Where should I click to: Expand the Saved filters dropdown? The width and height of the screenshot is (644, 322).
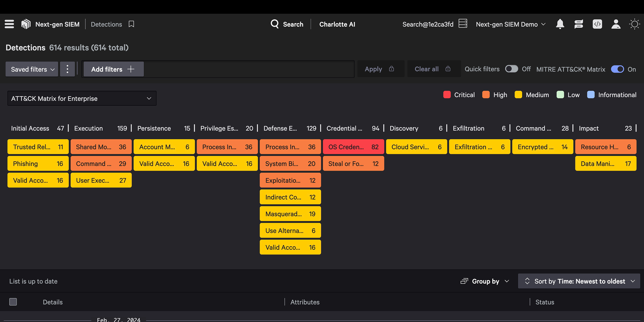click(32, 69)
